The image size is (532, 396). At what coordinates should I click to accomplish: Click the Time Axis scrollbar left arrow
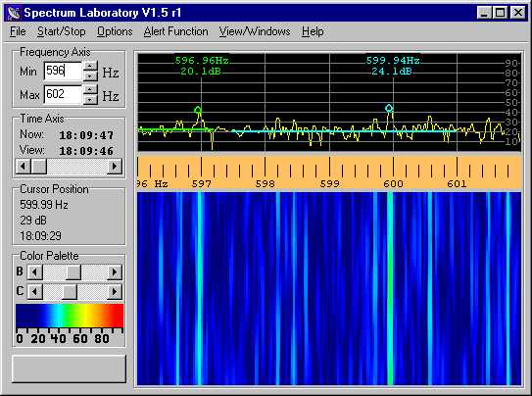(x=24, y=167)
